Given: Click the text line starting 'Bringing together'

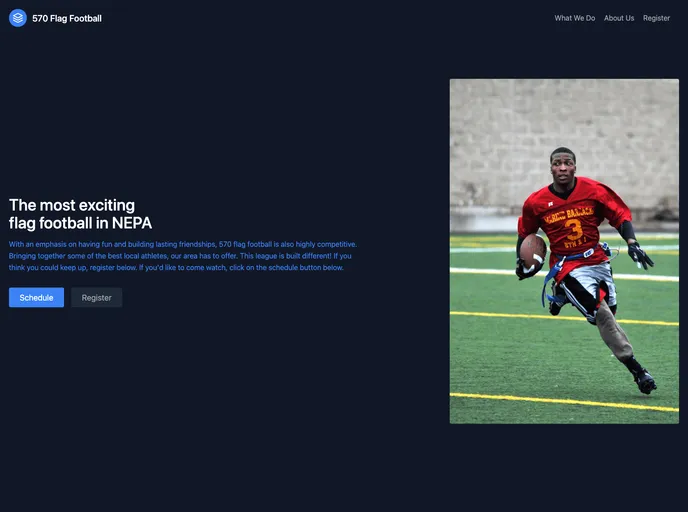Looking at the screenshot, I should tap(180, 256).
